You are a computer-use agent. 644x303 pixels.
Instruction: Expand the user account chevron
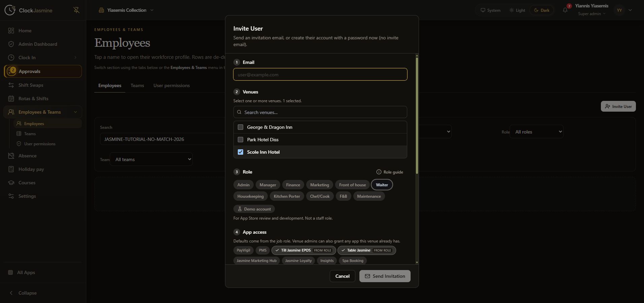pos(630,10)
